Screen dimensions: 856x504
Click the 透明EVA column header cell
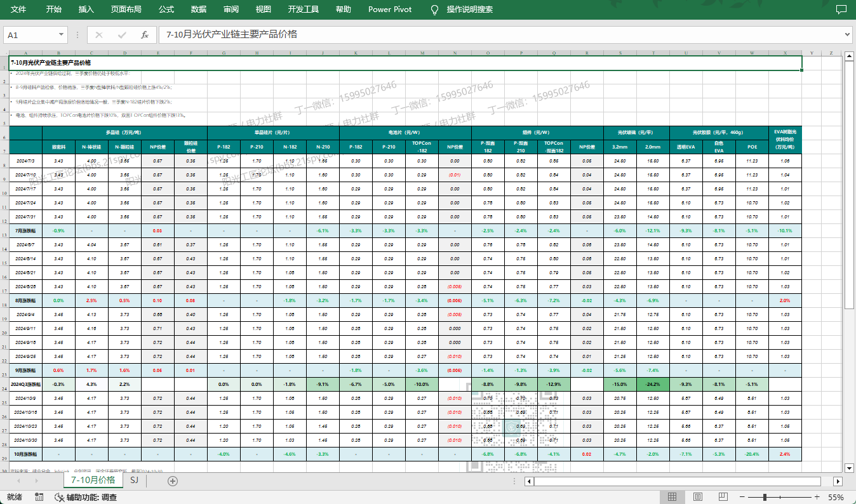(686, 147)
